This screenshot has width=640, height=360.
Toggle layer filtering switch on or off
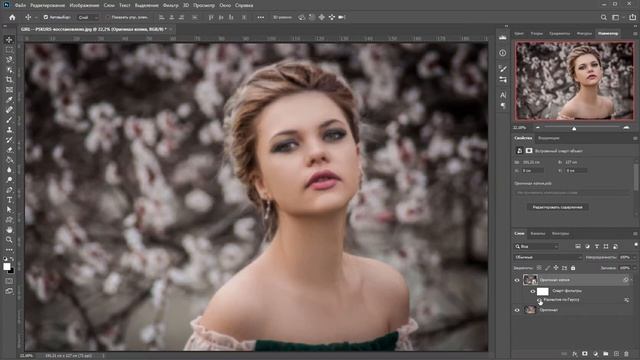[x=636, y=245]
